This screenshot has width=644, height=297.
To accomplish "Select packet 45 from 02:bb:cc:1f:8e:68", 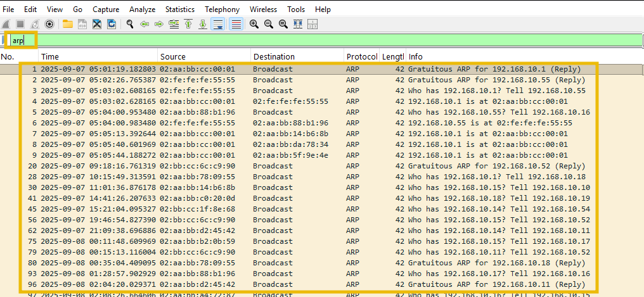I will coord(322,209).
